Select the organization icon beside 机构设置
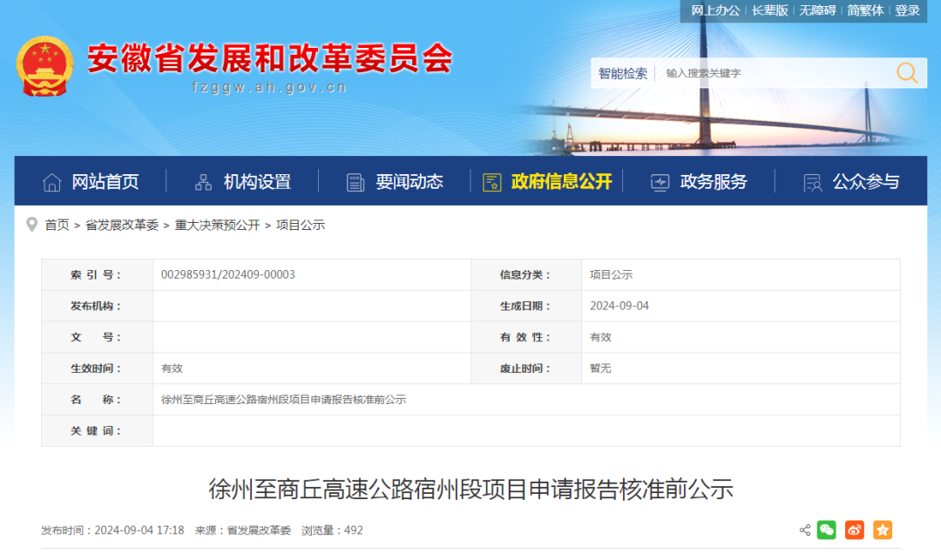The width and height of the screenshot is (941, 560). [x=203, y=181]
